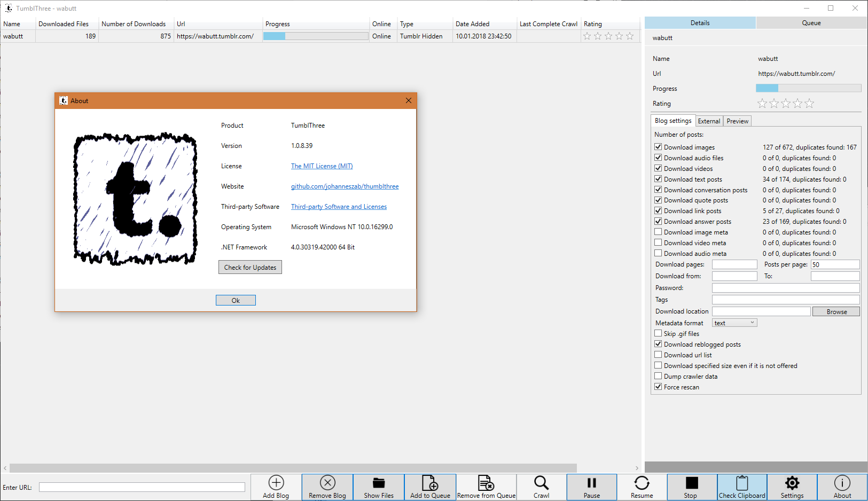The image size is (868, 501).
Task: Click the Add to Queue icon
Action: tap(430, 483)
